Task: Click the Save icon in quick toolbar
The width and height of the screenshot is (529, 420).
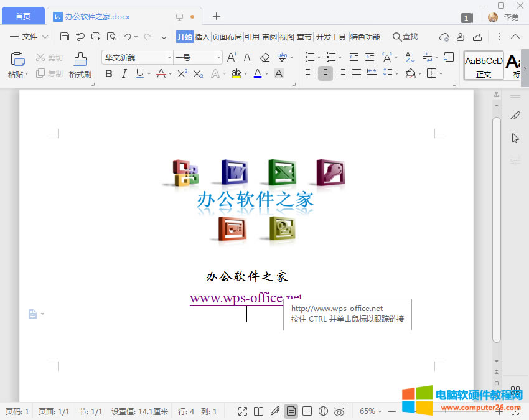Action: tap(65, 37)
